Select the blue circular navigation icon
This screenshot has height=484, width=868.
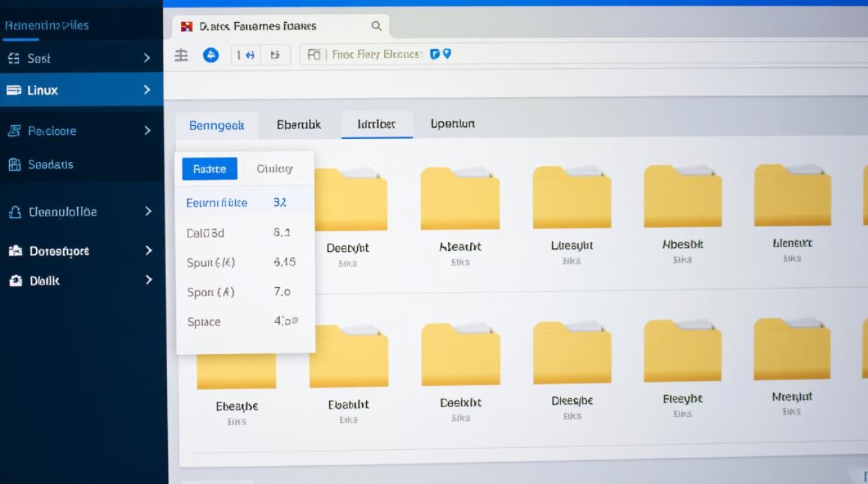coord(211,55)
